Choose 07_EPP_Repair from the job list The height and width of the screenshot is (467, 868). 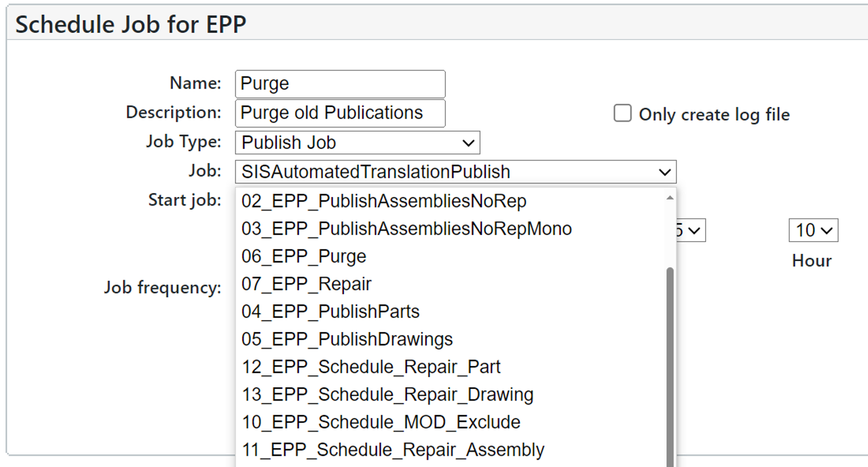[x=306, y=284]
